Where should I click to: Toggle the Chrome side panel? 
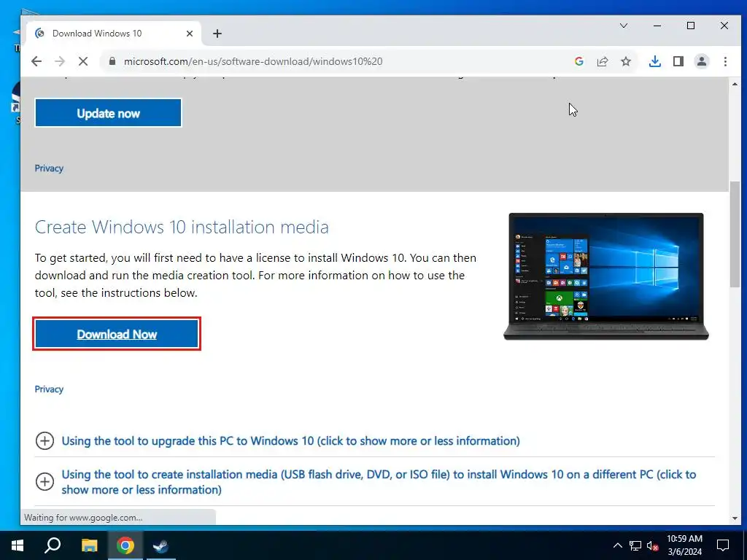coord(678,61)
